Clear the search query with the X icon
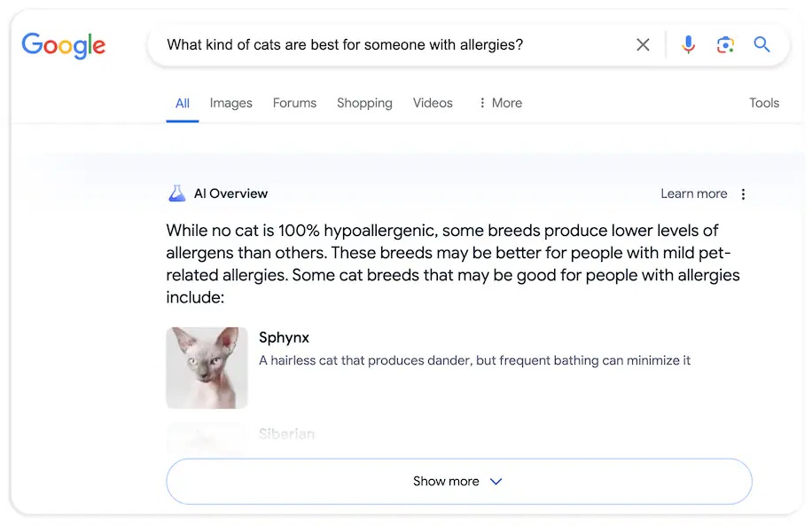812x527 pixels. (x=643, y=44)
